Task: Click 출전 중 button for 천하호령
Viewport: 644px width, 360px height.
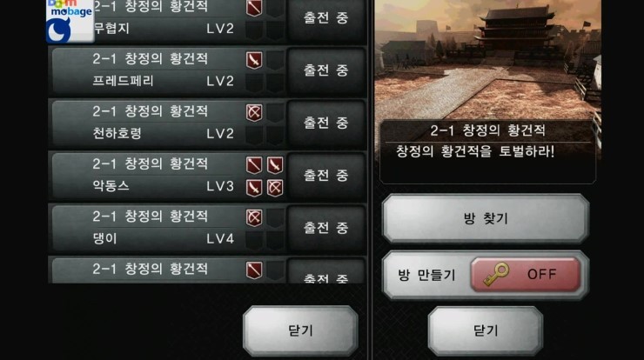Action: click(x=325, y=123)
